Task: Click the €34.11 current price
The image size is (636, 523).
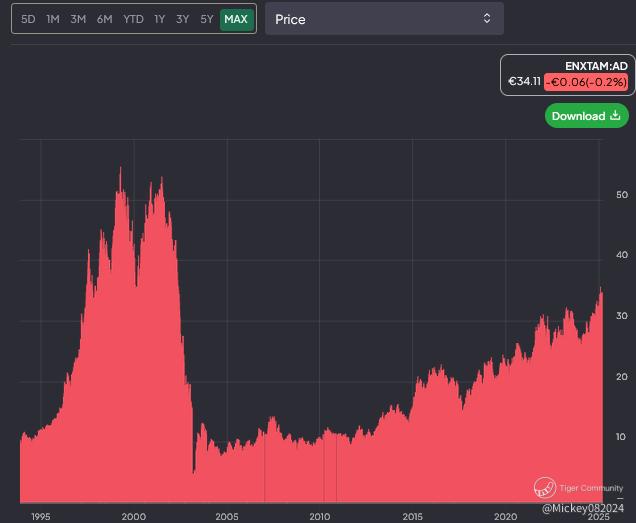Action: click(524, 82)
